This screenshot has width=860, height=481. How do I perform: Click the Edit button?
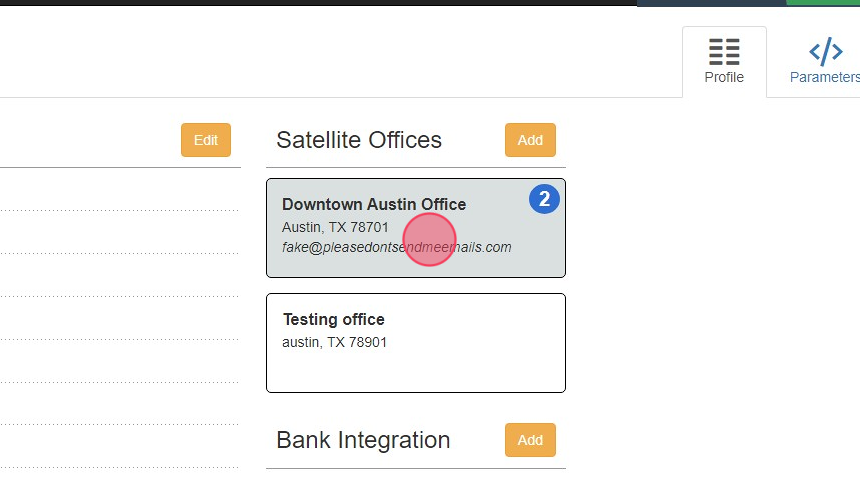point(206,140)
